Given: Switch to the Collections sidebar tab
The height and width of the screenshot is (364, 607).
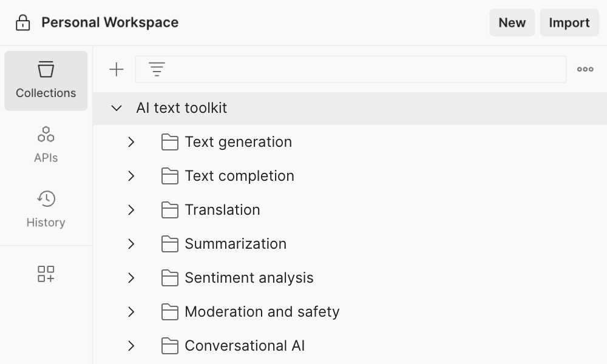Looking at the screenshot, I should click(x=46, y=81).
